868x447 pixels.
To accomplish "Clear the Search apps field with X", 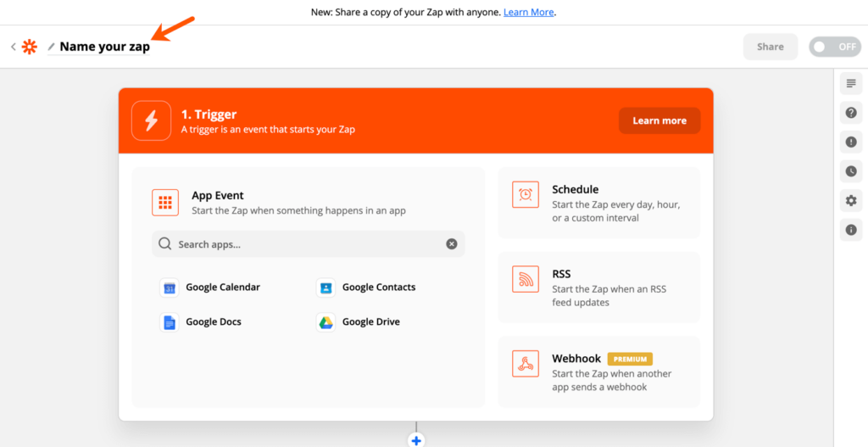I will tap(452, 244).
